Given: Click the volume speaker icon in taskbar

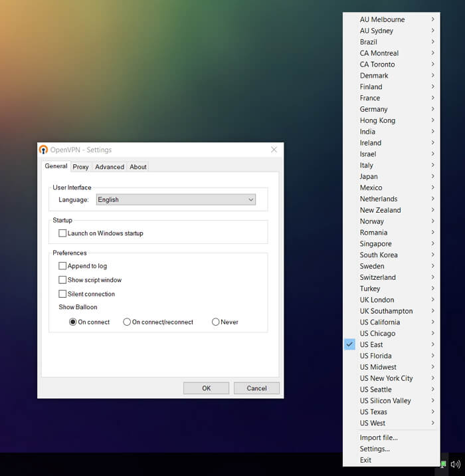Looking at the screenshot, I should [455, 464].
